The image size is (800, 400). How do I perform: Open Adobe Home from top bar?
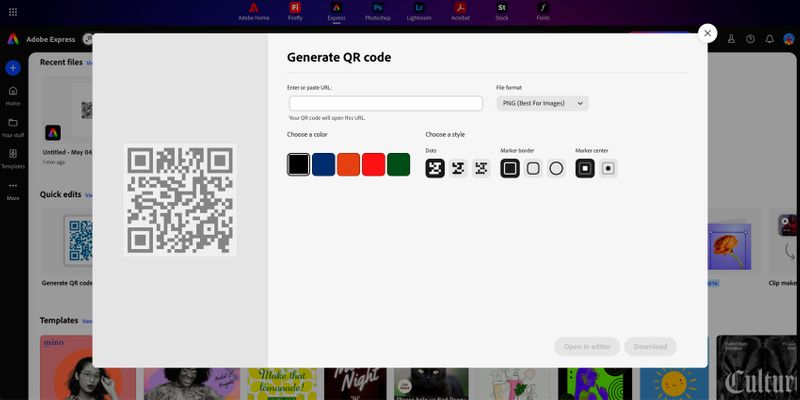tap(254, 12)
